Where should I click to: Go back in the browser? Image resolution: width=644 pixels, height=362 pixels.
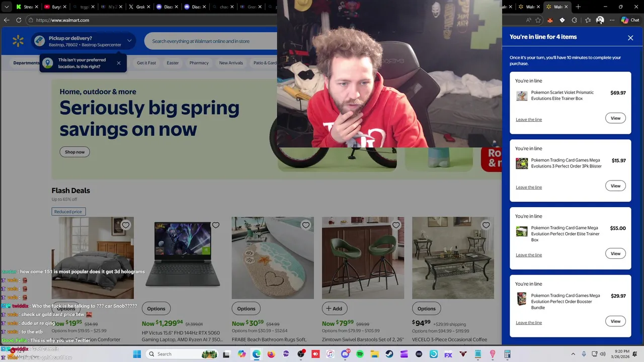pos(7,20)
